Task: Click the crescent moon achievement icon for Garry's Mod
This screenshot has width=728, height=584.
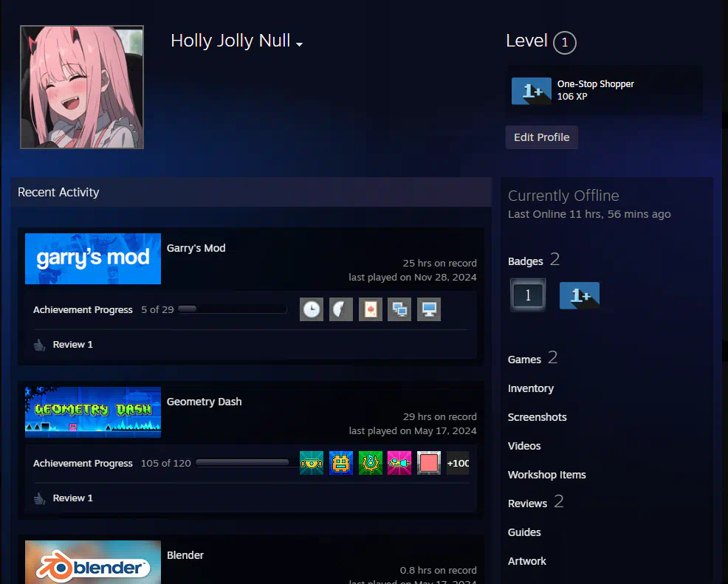Action: point(341,309)
